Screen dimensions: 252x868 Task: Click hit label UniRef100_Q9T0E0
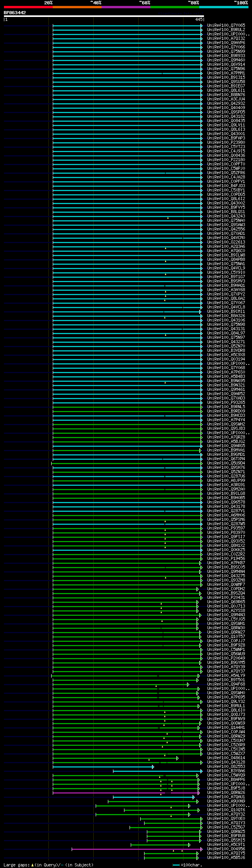(x=226, y=819)
